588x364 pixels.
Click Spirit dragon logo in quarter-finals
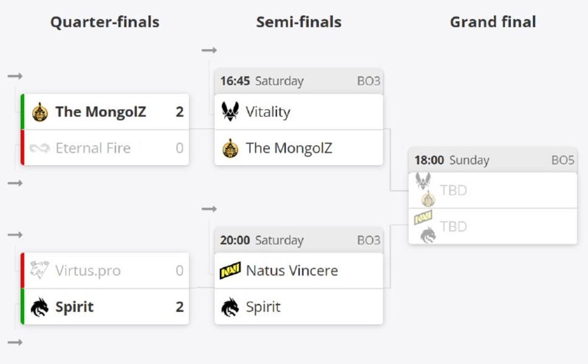click(40, 307)
